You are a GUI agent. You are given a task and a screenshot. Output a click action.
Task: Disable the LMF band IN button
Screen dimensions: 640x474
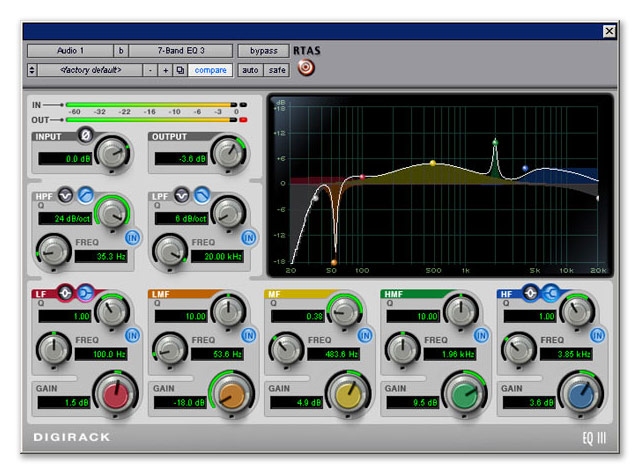(248, 335)
